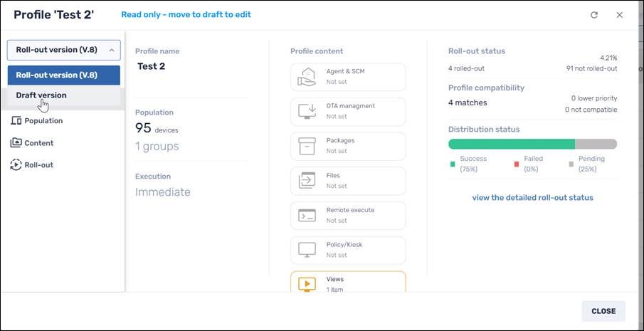This screenshot has width=644, height=331.
Task: Click the refresh icon in header
Action: (594, 15)
